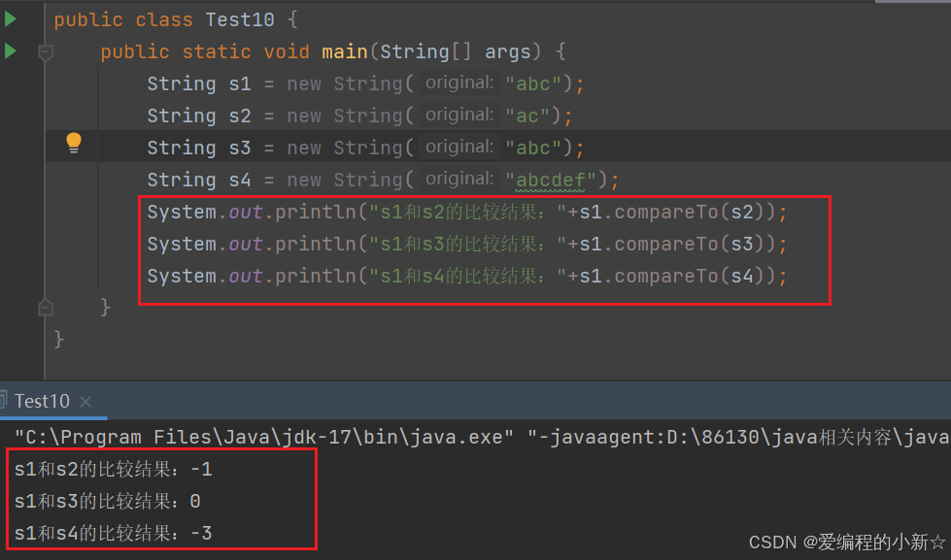Click the java.exe command line in console
The width and height of the screenshot is (951, 560).
coord(482,437)
